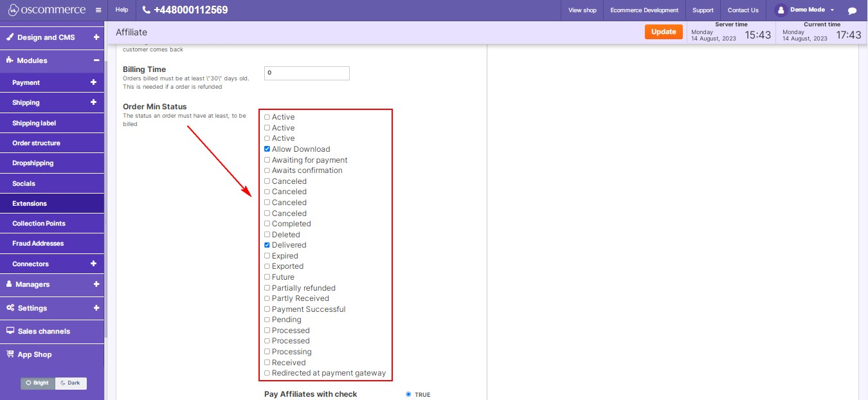
Task: Check the Partly Received status
Action: tap(267, 298)
